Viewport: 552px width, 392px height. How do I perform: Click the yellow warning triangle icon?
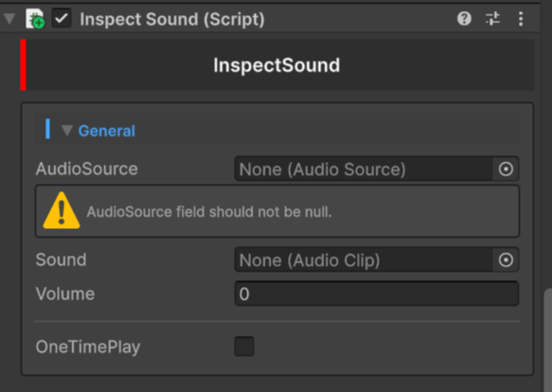[x=62, y=210]
